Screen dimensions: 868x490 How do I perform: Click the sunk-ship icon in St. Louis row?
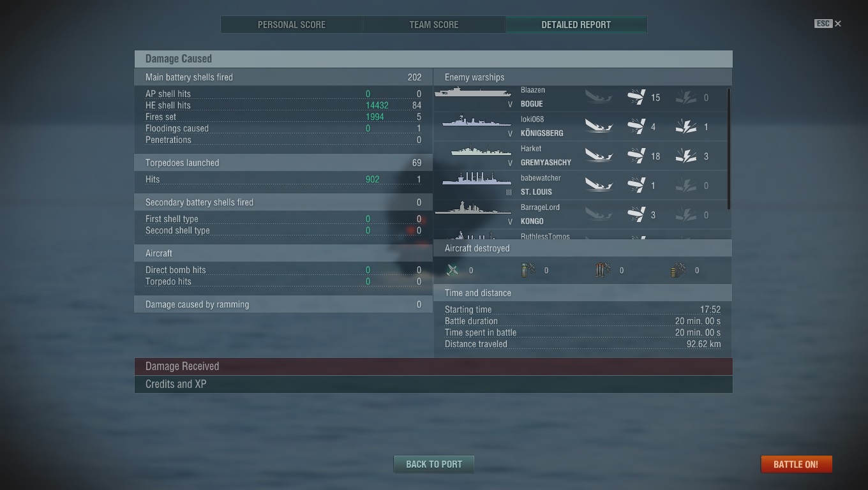pos(599,186)
